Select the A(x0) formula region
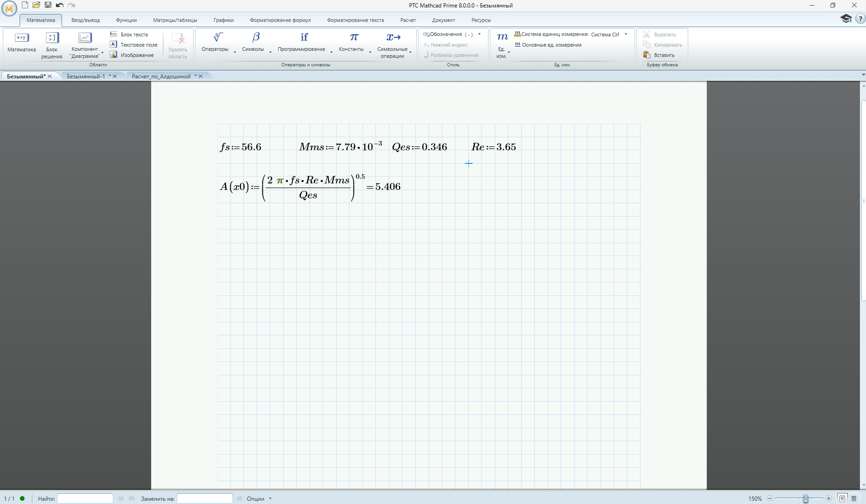 tap(310, 187)
